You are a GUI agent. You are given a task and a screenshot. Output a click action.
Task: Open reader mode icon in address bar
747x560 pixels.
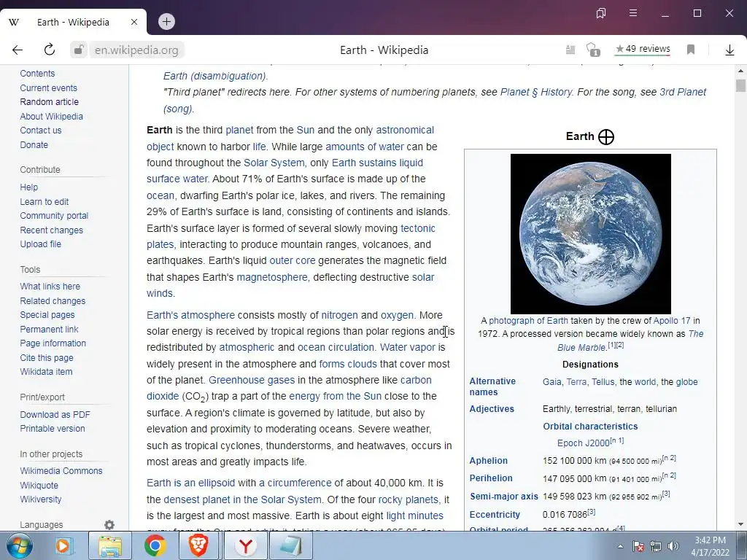[x=570, y=50]
